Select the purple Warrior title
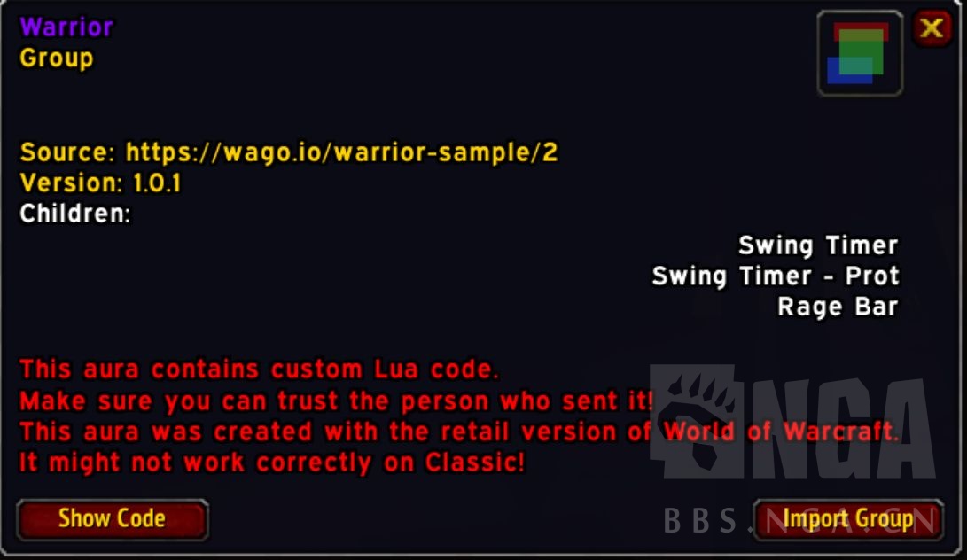The height and width of the screenshot is (560, 967). pyautogui.click(x=66, y=27)
